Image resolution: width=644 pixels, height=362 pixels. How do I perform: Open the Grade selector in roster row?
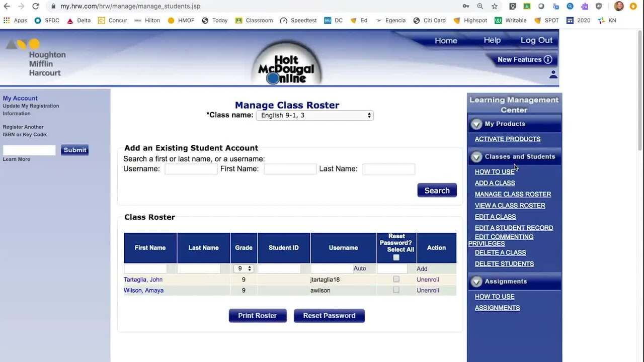[x=244, y=268]
